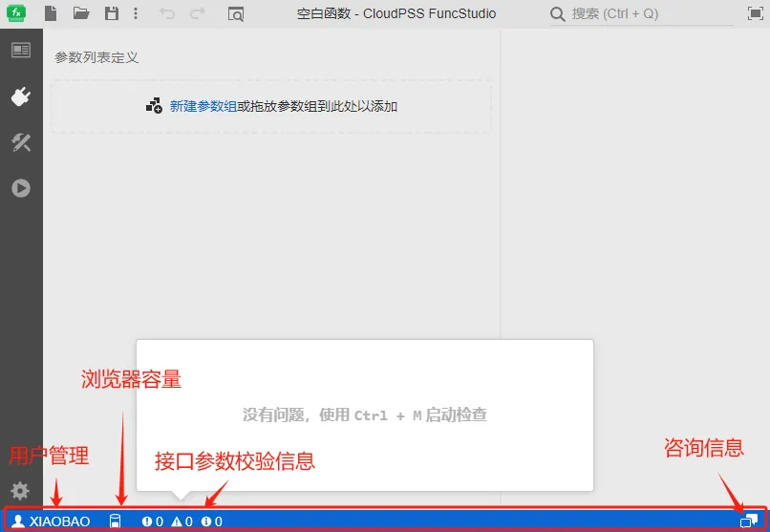The width and height of the screenshot is (770, 532).
Task: Open the tools implementation tab in the sidebar
Action: tap(21, 142)
